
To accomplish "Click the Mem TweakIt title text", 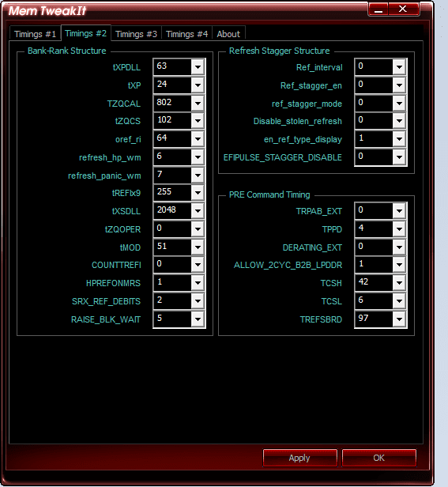I will pos(47,10).
